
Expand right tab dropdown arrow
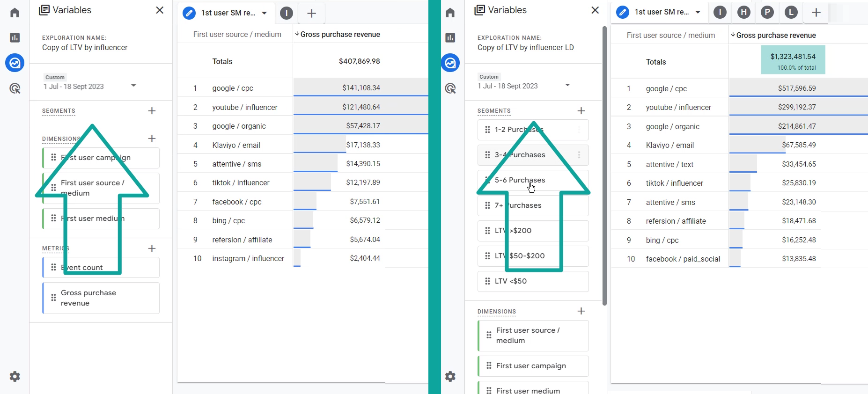click(698, 12)
